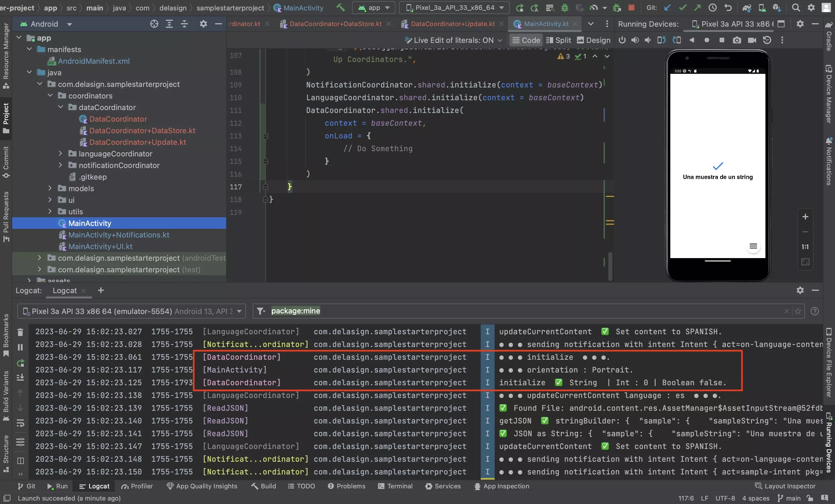This screenshot has height=504, width=835.
Task: Open the Profiler tool window tab
Action: 137,486
